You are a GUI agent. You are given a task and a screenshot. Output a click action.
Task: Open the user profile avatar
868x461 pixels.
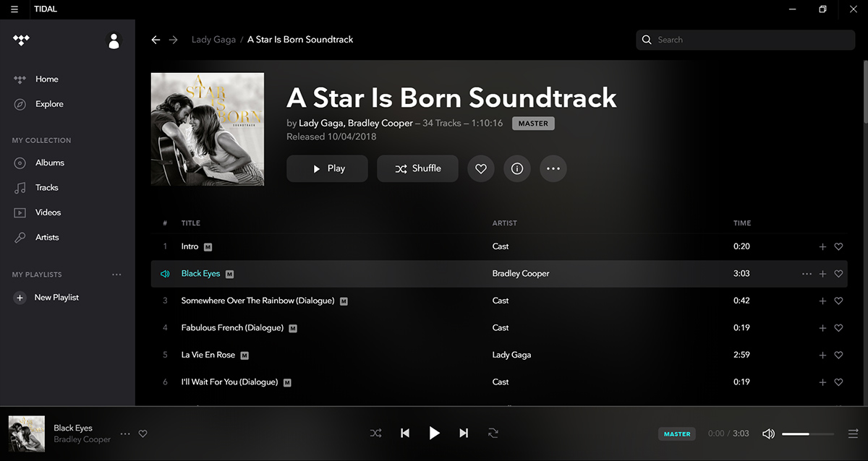coord(114,40)
